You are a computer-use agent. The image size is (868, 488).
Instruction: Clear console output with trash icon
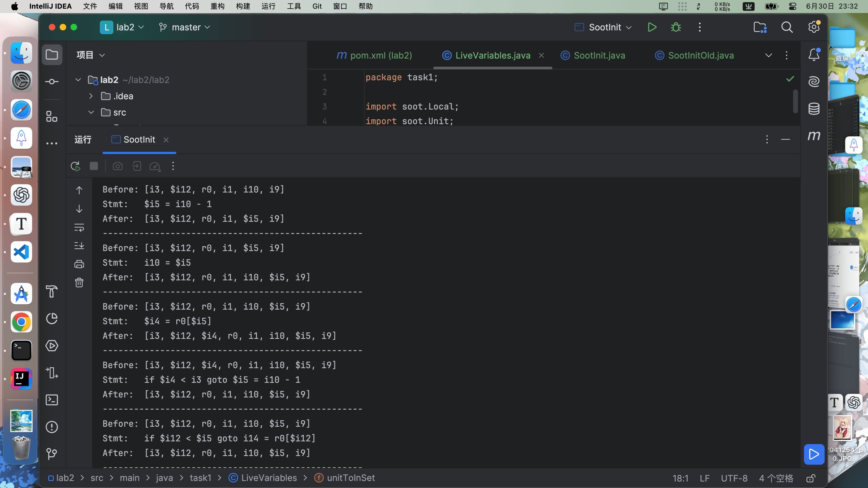[x=79, y=282]
